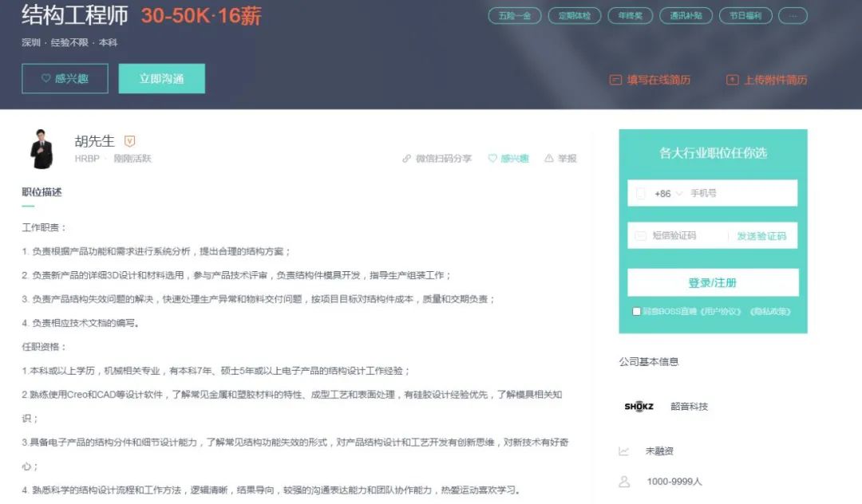Click the warning triangle icon beside 举报
Screen dimensions: 862x504
point(549,159)
